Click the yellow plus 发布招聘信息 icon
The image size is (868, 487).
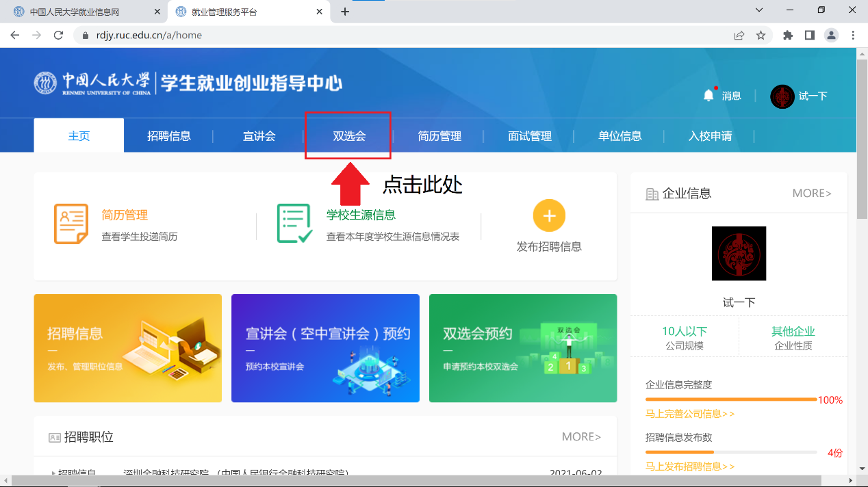click(549, 216)
